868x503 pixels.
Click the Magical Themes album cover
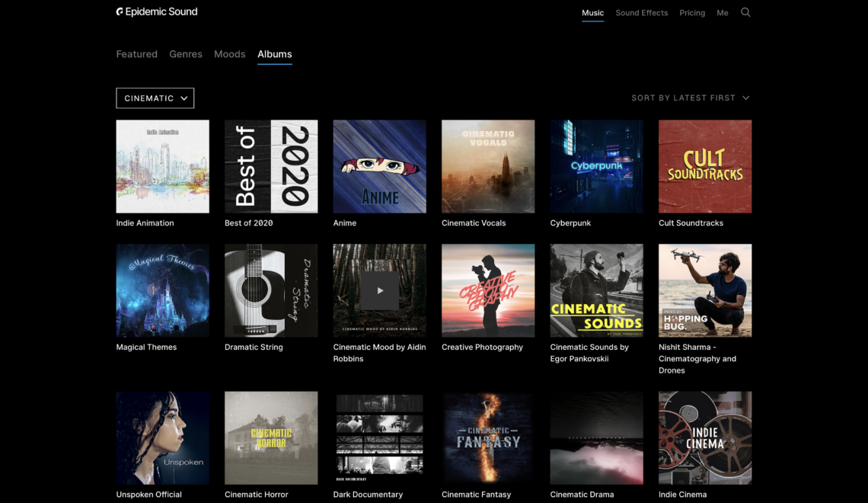(x=162, y=290)
